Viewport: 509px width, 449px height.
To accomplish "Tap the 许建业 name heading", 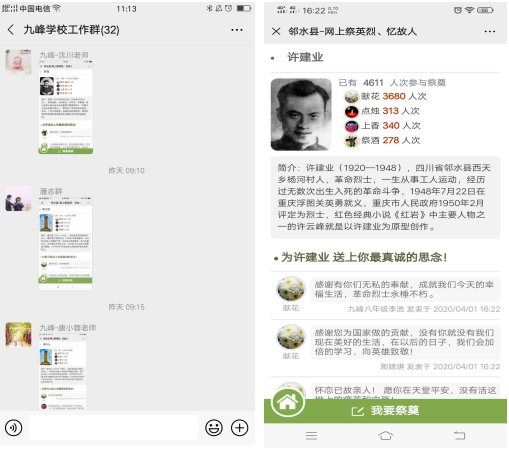I will [x=305, y=57].
